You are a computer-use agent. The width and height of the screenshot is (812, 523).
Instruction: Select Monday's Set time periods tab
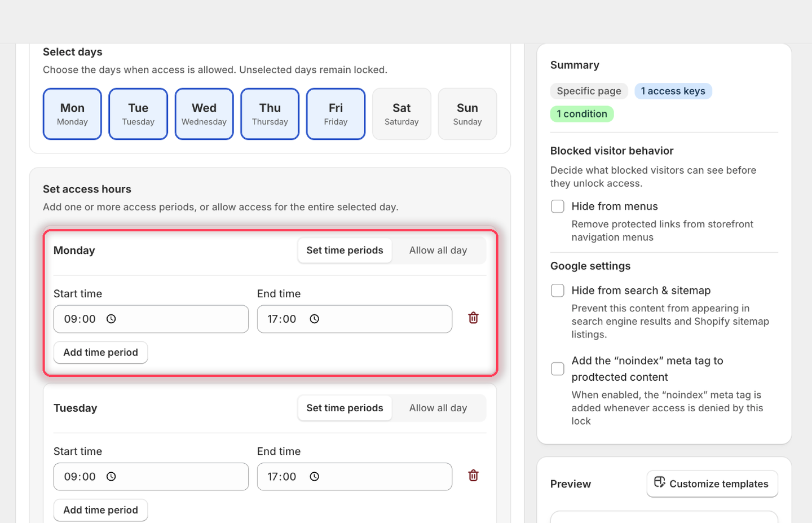click(345, 250)
